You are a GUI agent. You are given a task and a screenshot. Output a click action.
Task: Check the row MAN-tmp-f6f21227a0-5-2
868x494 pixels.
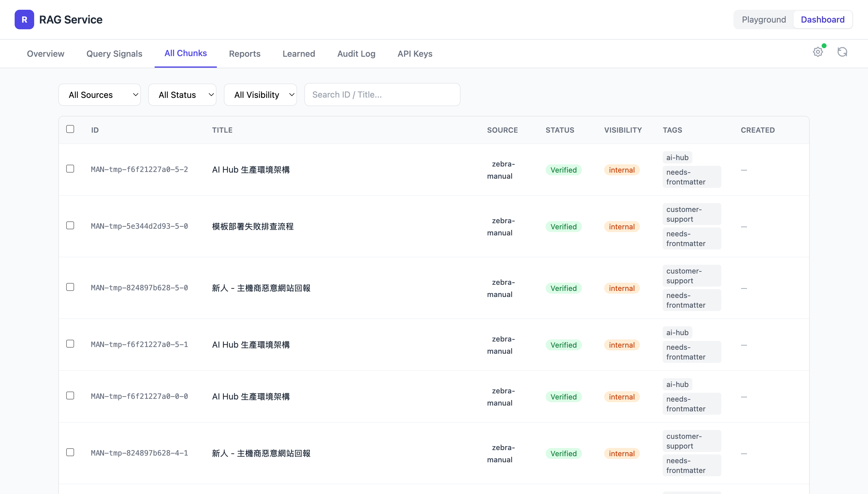(70, 169)
